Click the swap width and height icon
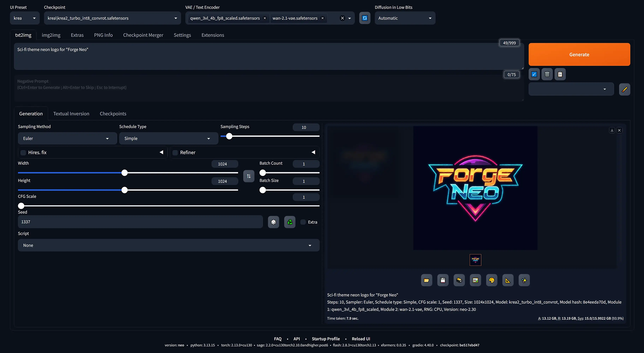 [249, 176]
